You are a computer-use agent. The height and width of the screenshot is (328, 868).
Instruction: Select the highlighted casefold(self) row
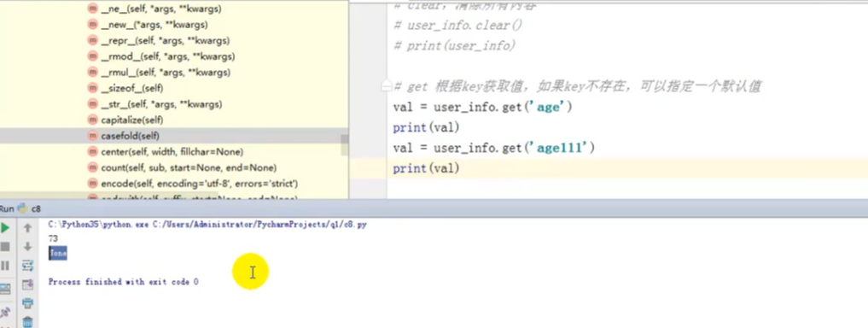(x=174, y=136)
